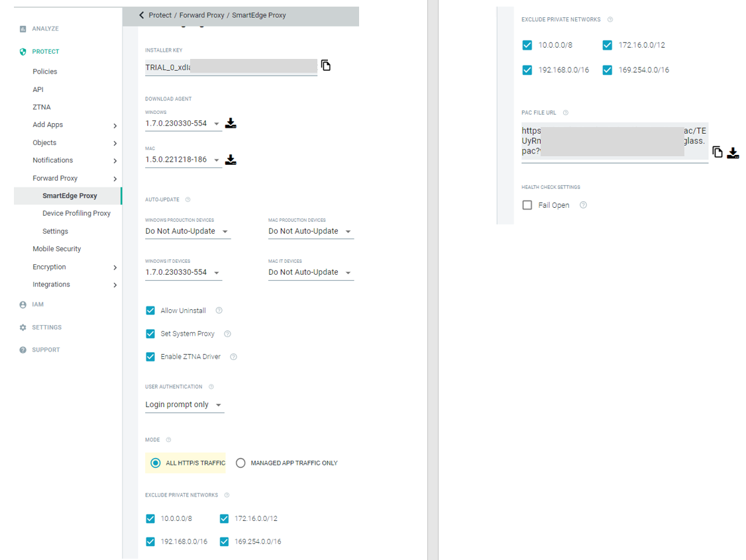The height and width of the screenshot is (560, 746).
Task: Open the Analyze section icon in sidebar
Action: click(24, 28)
